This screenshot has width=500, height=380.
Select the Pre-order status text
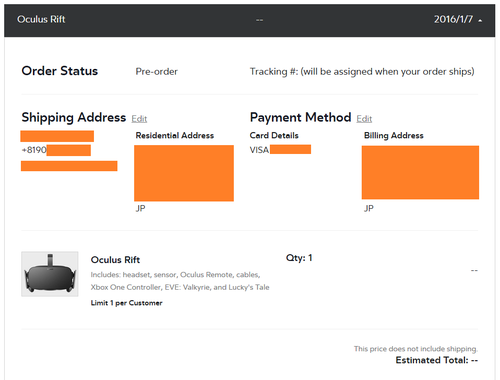pos(156,71)
